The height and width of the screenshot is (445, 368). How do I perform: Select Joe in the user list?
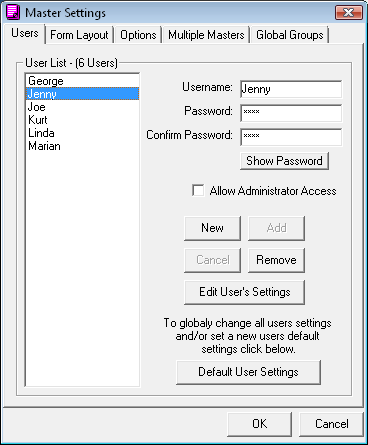(82, 107)
